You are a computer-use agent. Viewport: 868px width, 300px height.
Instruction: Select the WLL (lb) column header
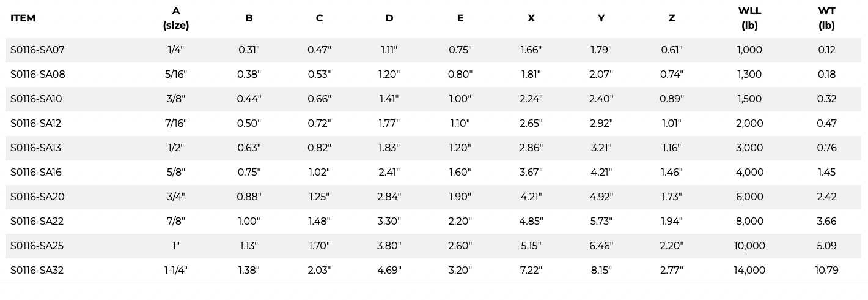pyautogui.click(x=749, y=18)
